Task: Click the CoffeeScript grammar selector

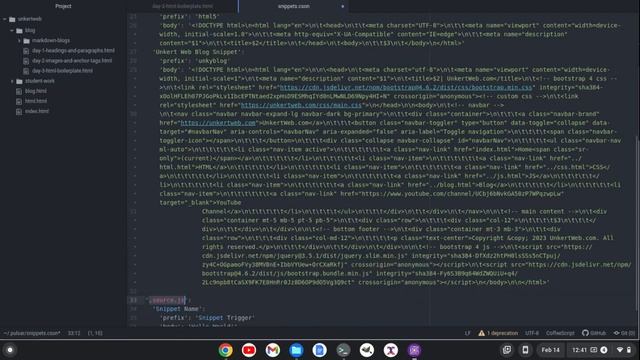Action: pos(560,333)
